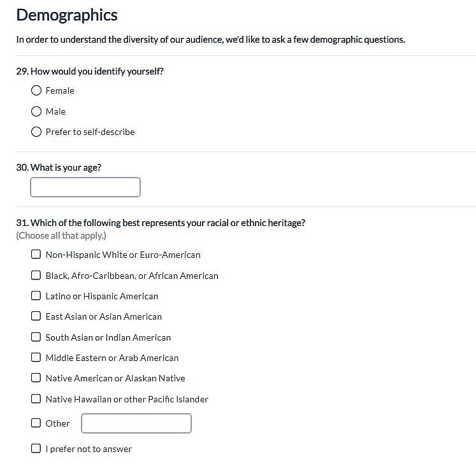Viewport: 476px width, 466px height.
Task: Tick I prefer not to answer
Action: pos(36,449)
